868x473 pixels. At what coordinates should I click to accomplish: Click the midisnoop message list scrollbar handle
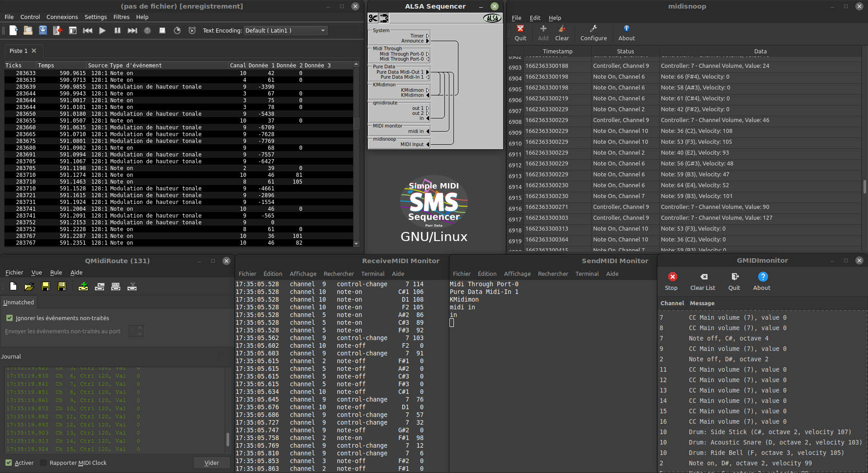[864, 186]
